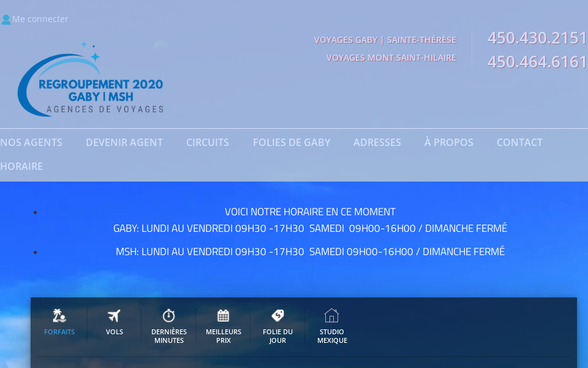Image resolution: width=588 pixels, height=368 pixels.
Task: Open the Folie du Jour price tag icon
Action: click(x=277, y=316)
